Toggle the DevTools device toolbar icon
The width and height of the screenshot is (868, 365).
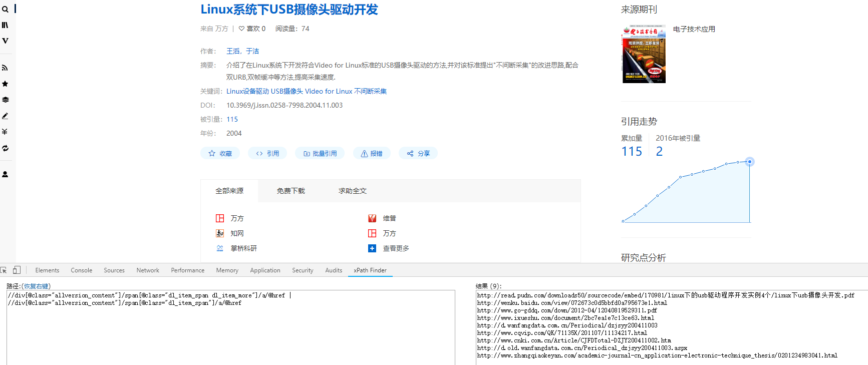click(x=17, y=270)
